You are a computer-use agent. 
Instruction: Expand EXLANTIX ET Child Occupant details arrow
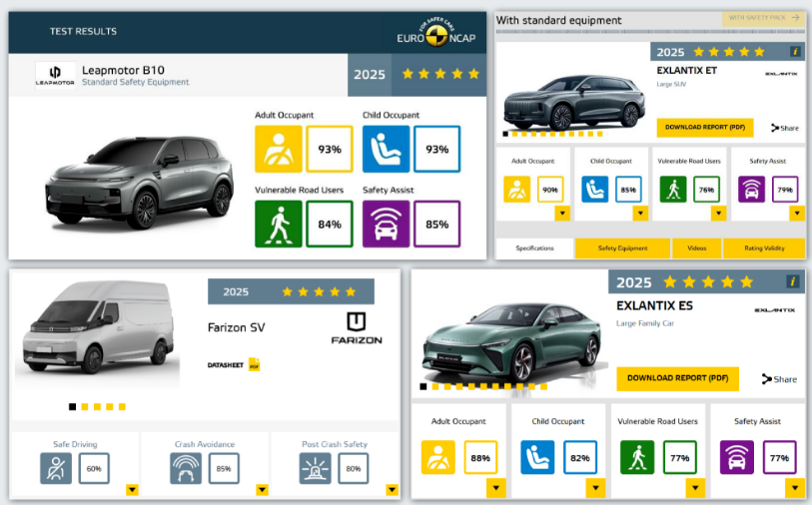[x=640, y=214]
